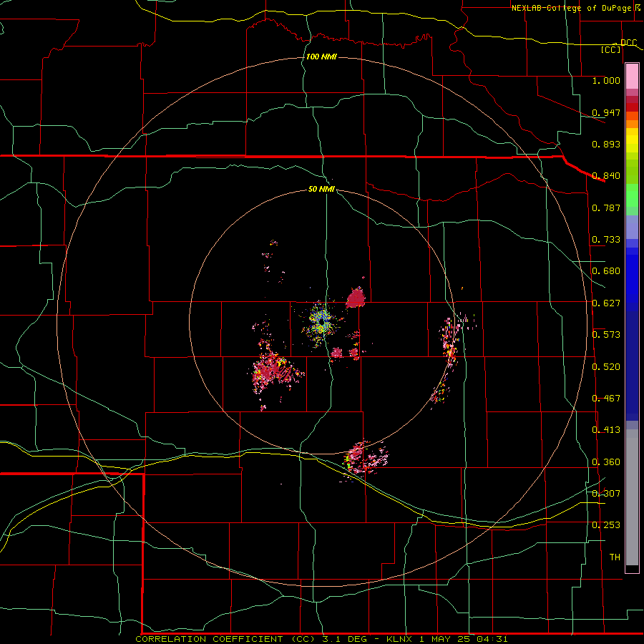
Task: Select the 0.840 scale value
Action: [606, 176]
